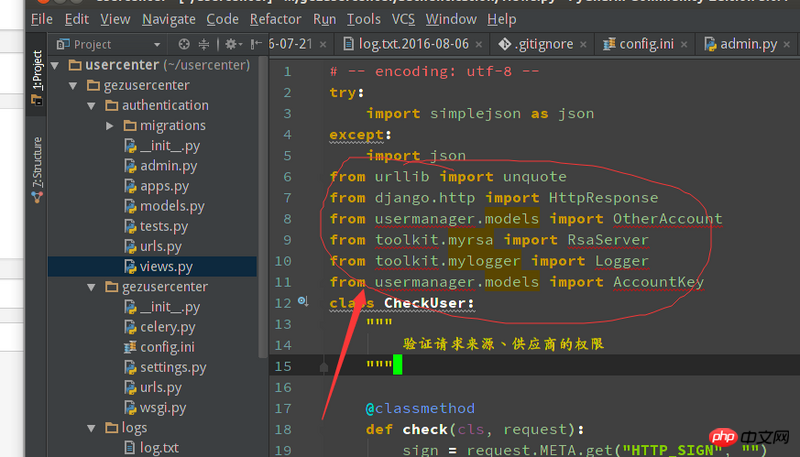Image resolution: width=800 pixels, height=457 pixels.
Task: Close the log.txt.2016-08-06 tab
Action: (479, 45)
